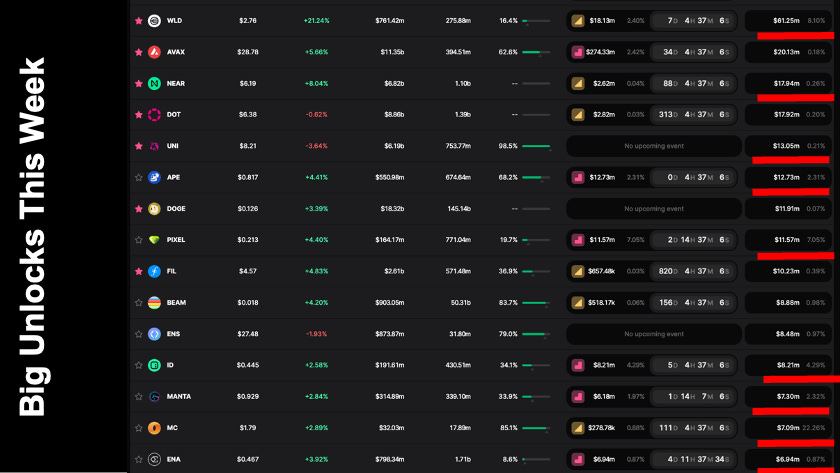Unfavorite NEAR using its star

click(x=139, y=84)
